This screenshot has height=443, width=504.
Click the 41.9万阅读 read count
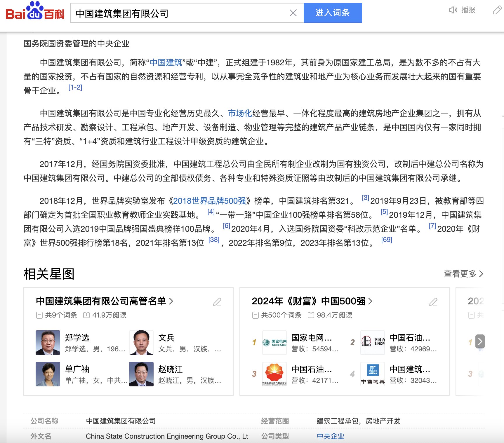105,315
